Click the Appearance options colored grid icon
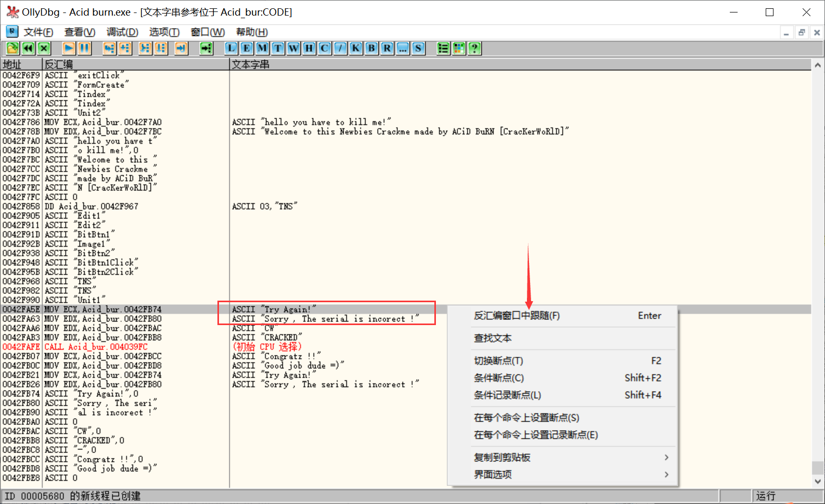Viewport: 825px width, 504px height. (x=459, y=48)
